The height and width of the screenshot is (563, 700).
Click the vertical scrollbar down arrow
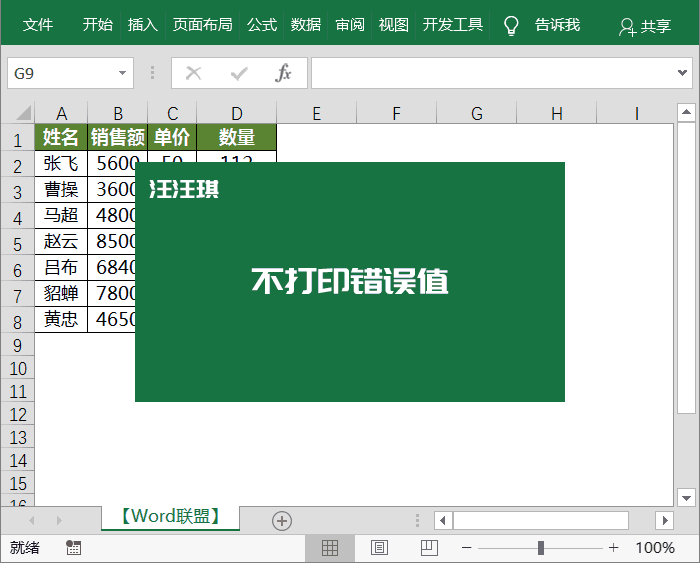click(686, 497)
